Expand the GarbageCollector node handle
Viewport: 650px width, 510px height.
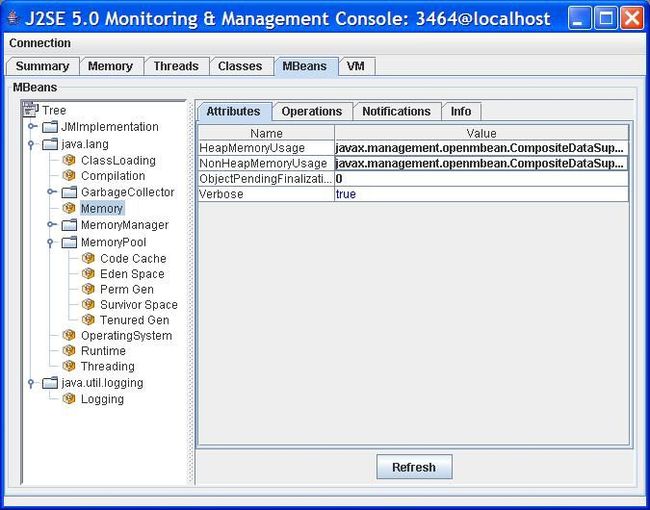51,192
